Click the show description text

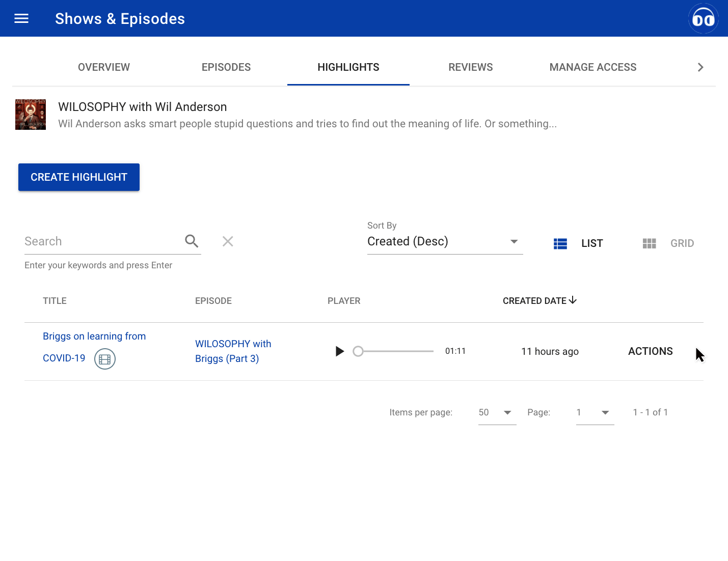[307, 124]
